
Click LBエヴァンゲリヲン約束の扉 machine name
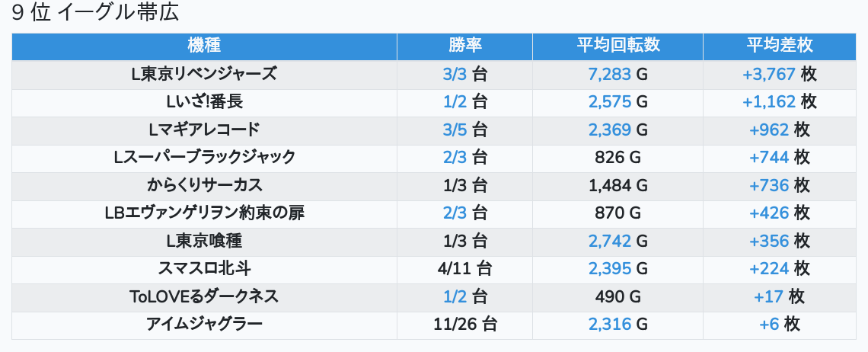[204, 213]
